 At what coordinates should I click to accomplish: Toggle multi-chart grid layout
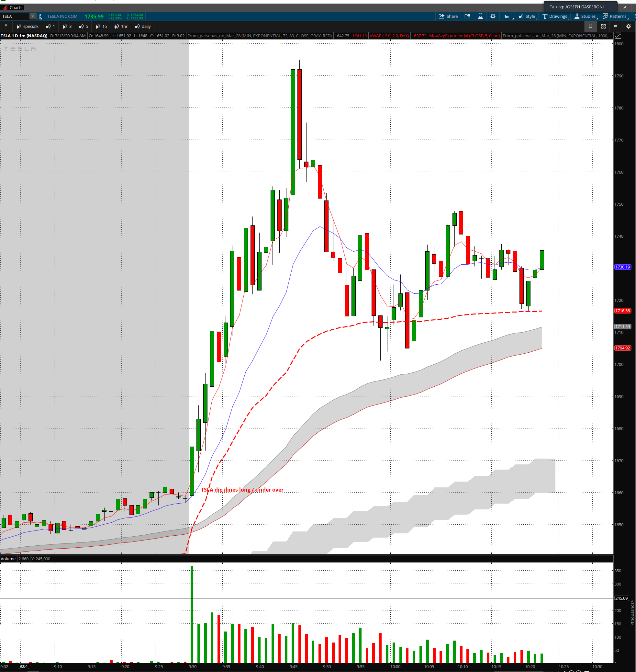tap(603, 26)
